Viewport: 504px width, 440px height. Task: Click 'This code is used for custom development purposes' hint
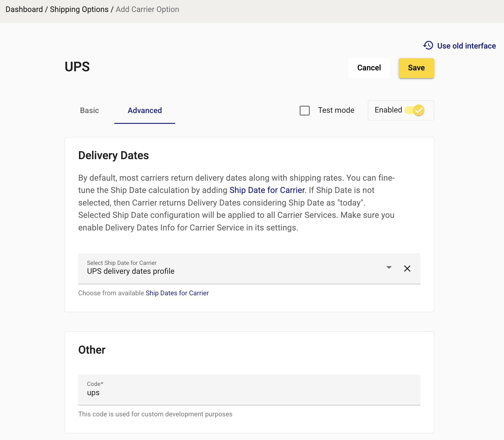pyautogui.click(x=155, y=414)
